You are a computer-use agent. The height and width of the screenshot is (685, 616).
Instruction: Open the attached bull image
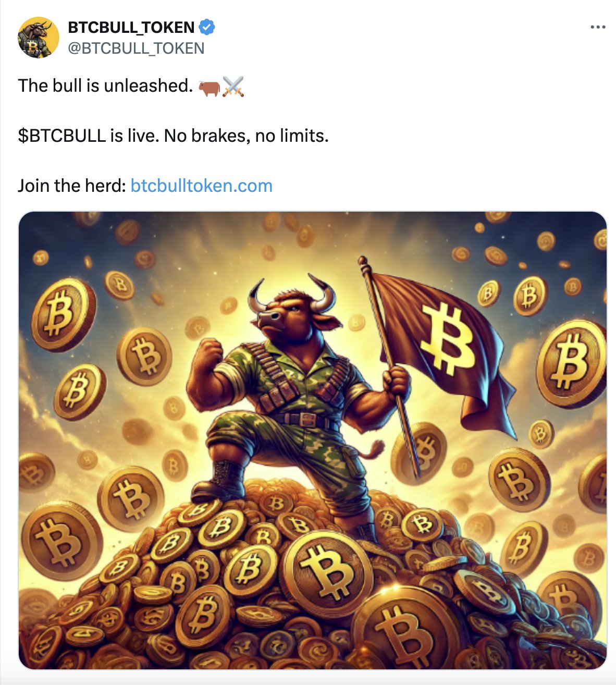point(313,441)
